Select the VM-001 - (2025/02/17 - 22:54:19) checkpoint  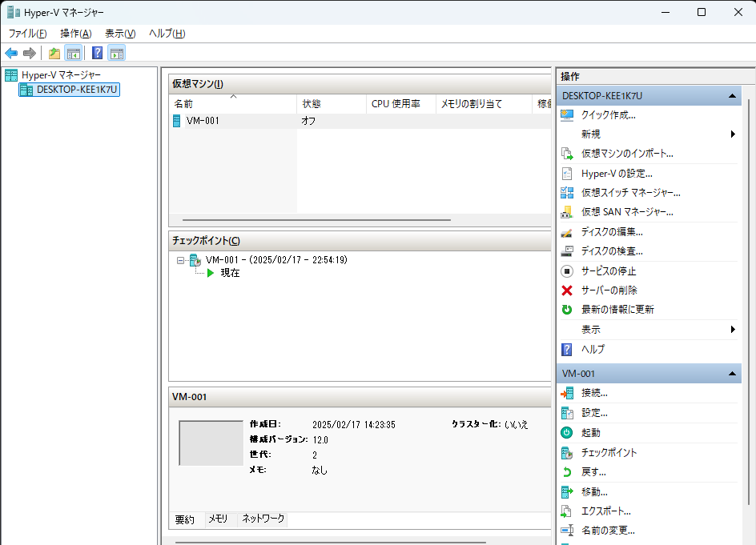point(276,260)
